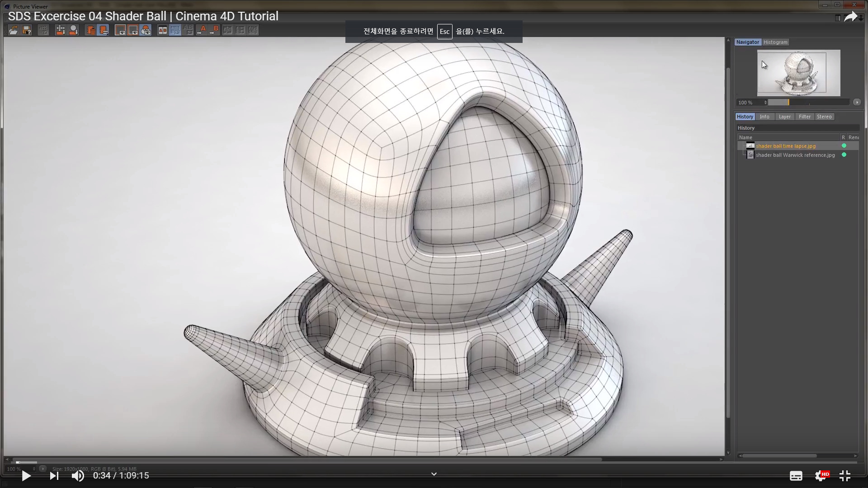Click the navigator zoom slider

pos(809,103)
